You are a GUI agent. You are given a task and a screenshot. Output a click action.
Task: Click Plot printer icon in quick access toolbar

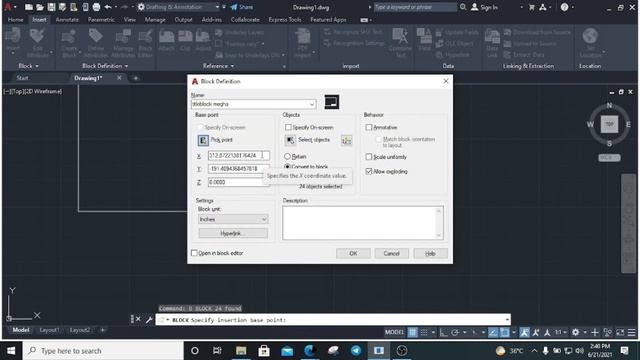pos(96,7)
